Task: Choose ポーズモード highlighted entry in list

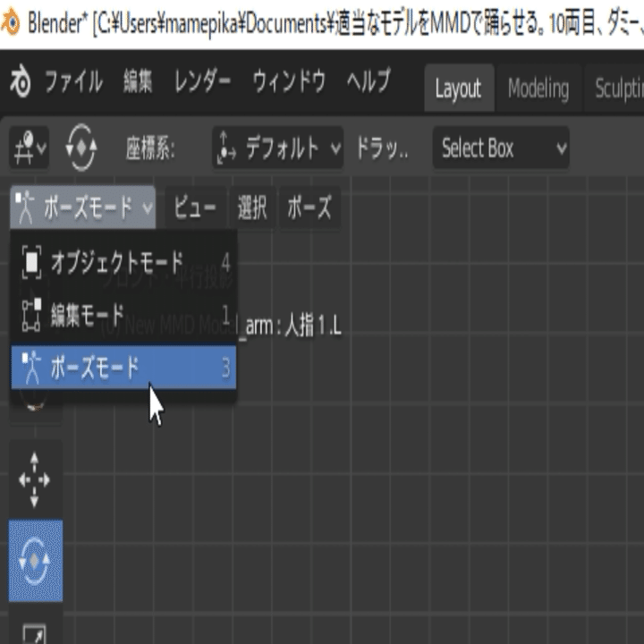Action: tap(123, 368)
